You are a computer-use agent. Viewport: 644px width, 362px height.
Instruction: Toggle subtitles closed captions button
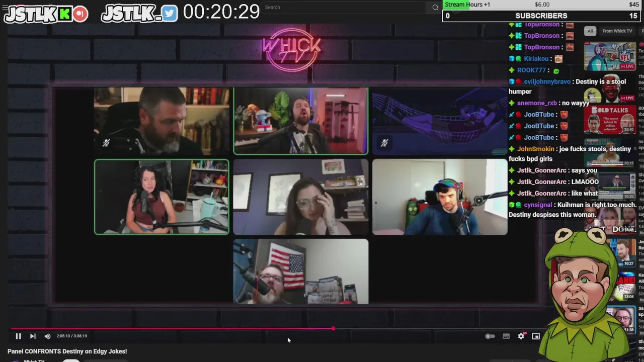[x=506, y=336]
